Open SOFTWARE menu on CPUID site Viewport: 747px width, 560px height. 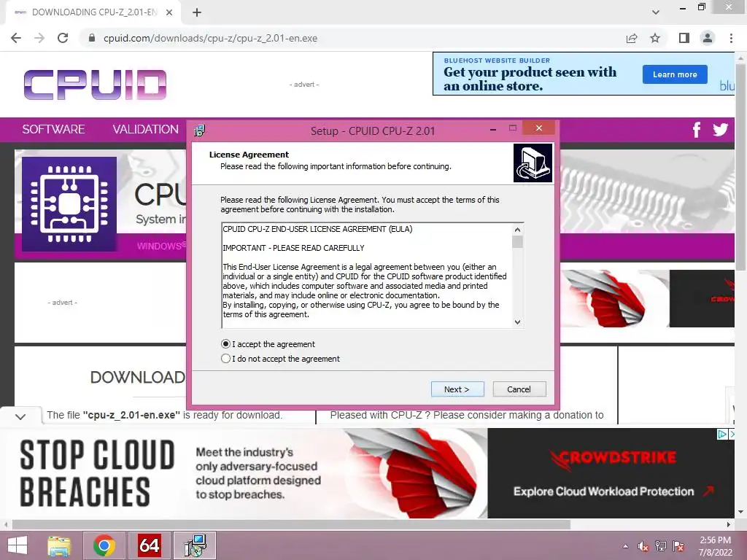tap(53, 130)
